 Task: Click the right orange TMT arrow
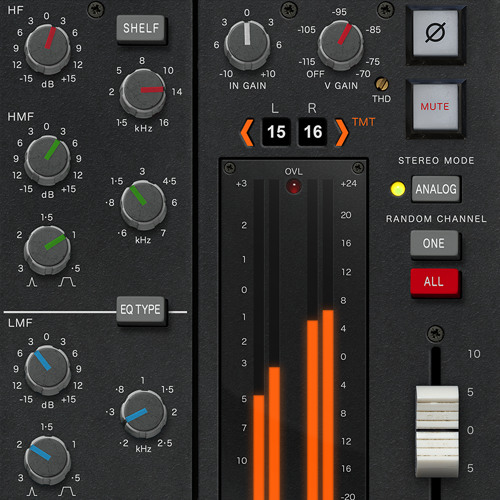(342, 133)
